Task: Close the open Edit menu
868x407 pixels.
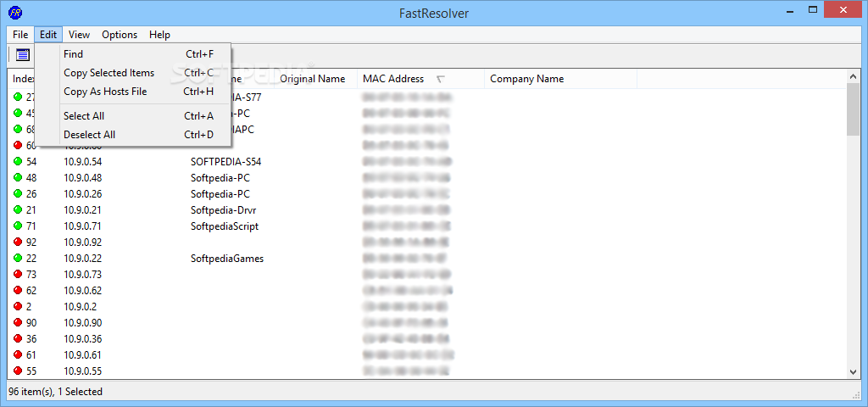Action: 48,34
